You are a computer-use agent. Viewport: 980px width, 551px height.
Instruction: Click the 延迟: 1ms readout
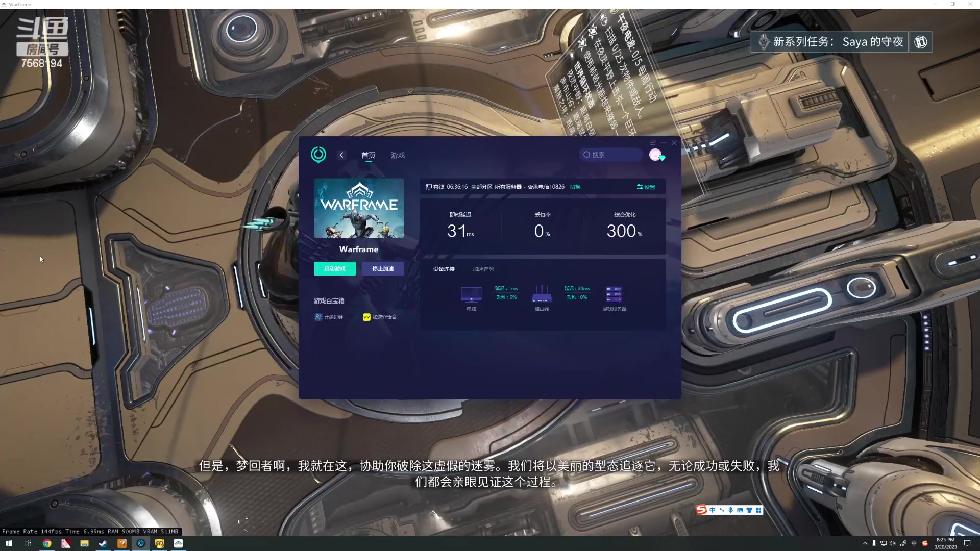pos(506,288)
